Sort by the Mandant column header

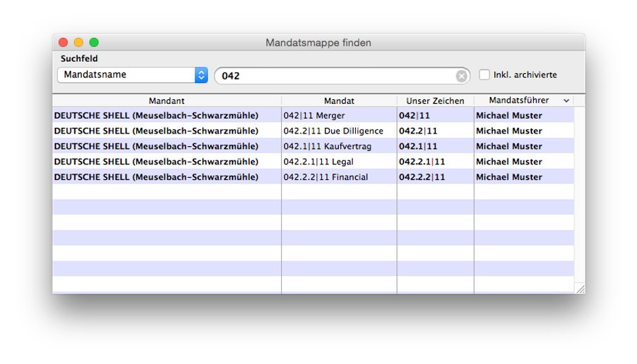coord(167,100)
